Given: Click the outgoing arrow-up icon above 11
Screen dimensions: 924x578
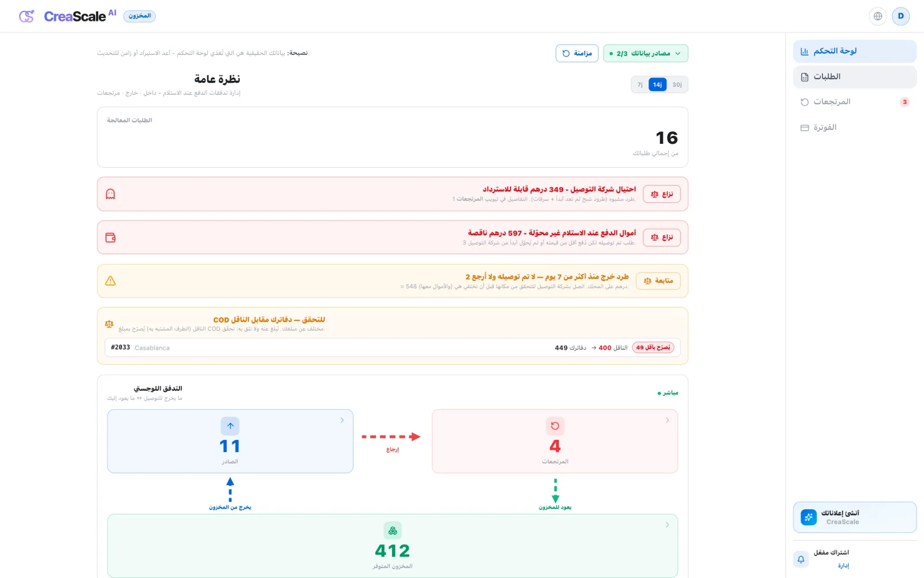Looking at the screenshot, I should coord(230,426).
